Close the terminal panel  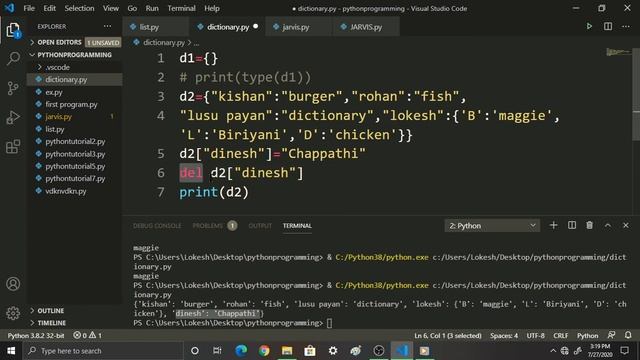pyautogui.click(x=626, y=225)
